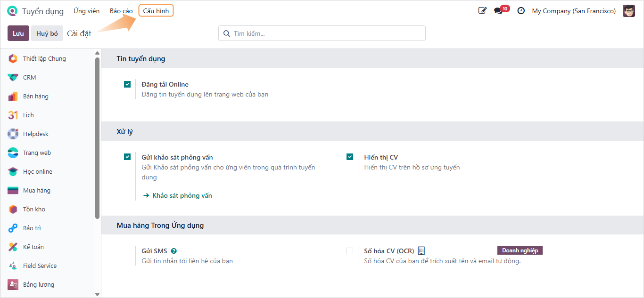Viewport: 644px width, 298px height.
Task: Open the CRM settings icon in sidebar
Action: pos(13,78)
